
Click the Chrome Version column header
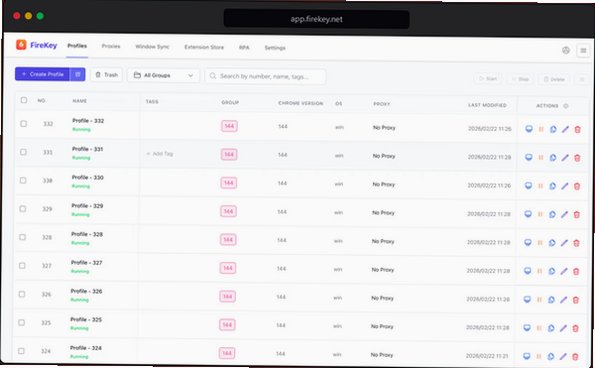click(301, 103)
